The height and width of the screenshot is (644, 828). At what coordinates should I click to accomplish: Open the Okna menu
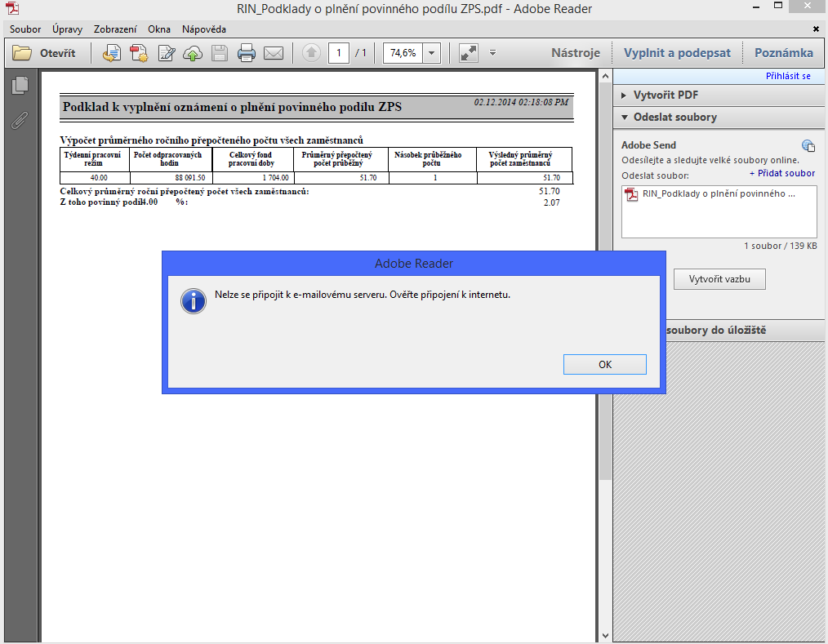coord(159,29)
